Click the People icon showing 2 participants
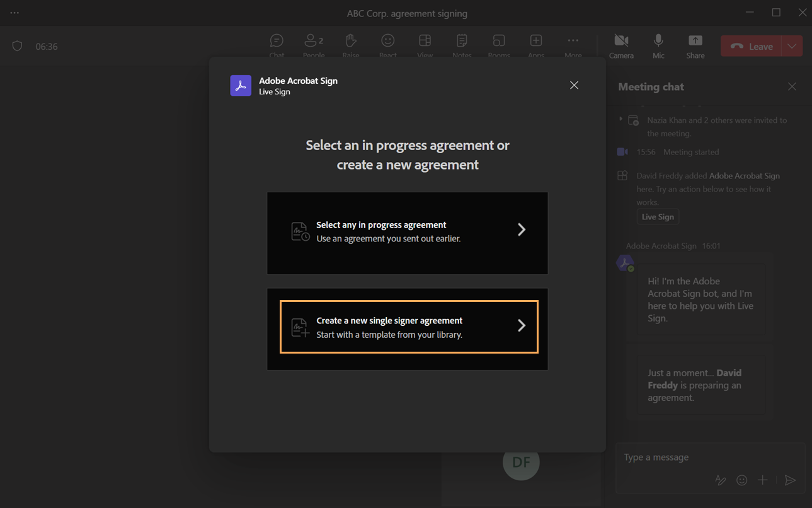This screenshot has height=508, width=812. (313, 41)
